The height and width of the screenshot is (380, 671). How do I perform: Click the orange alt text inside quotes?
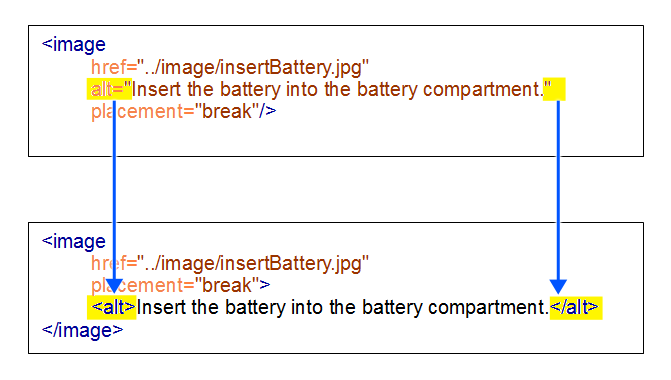point(337,89)
